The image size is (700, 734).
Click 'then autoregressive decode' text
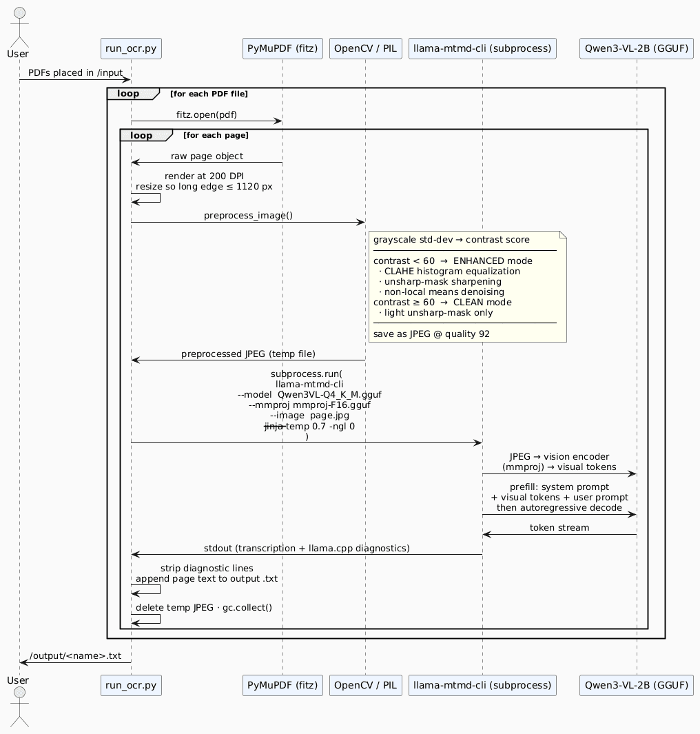click(559, 507)
